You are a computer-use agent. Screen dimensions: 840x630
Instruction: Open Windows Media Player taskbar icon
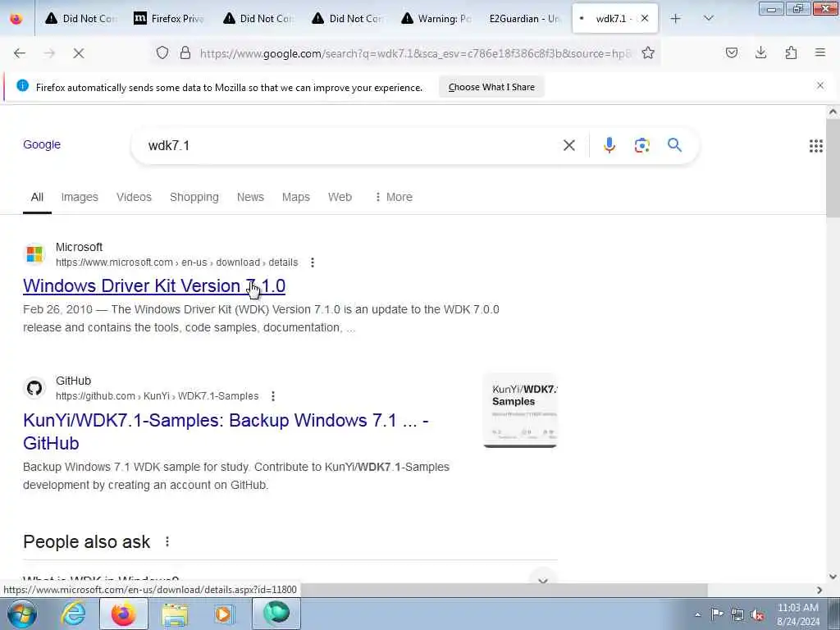(225, 614)
